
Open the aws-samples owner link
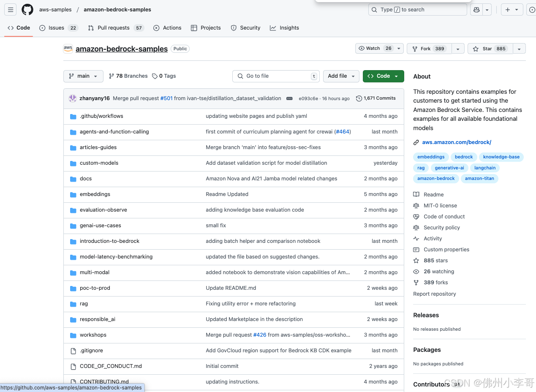point(55,9)
